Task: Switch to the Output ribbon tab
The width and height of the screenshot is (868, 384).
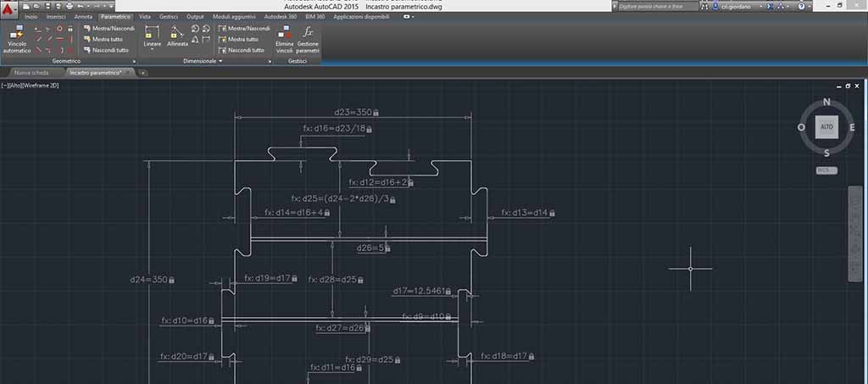Action: tap(195, 17)
